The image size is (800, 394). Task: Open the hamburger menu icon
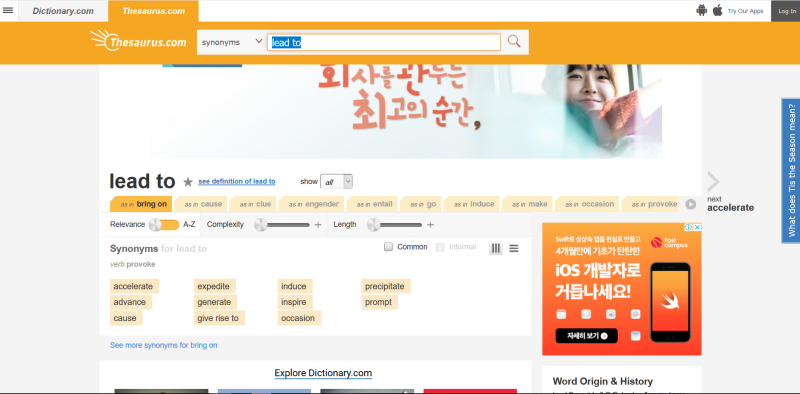(x=8, y=10)
